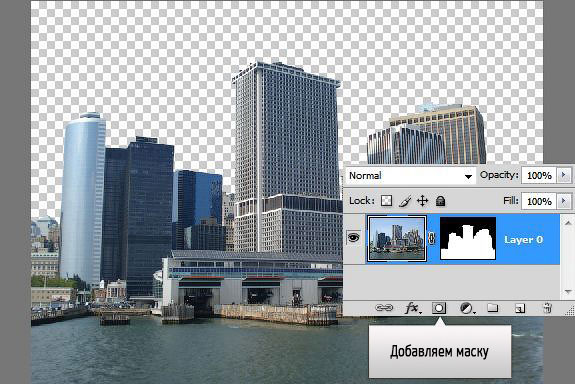Select Layer 0 image thumbnail
575x384 pixels.
coord(396,239)
